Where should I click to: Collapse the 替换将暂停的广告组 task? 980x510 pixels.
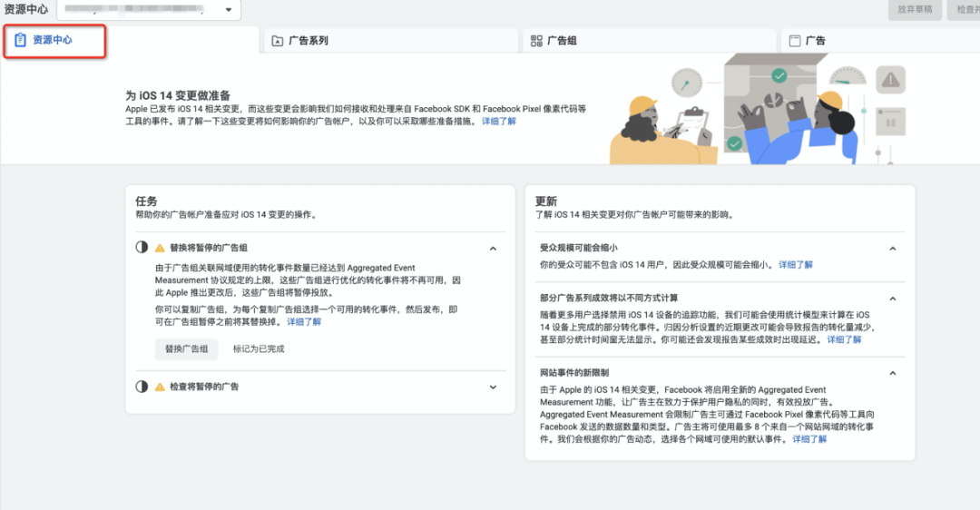coord(493,249)
